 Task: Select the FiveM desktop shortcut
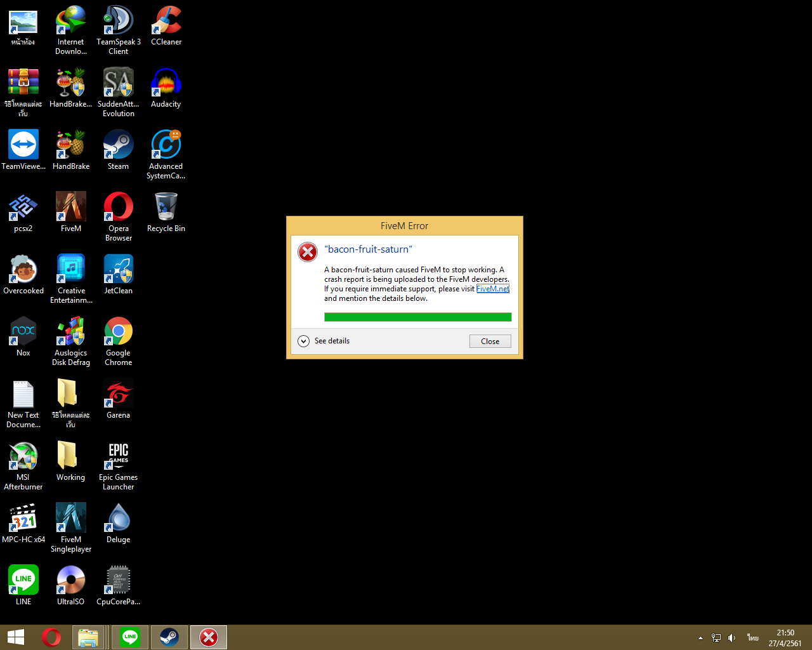(x=71, y=212)
